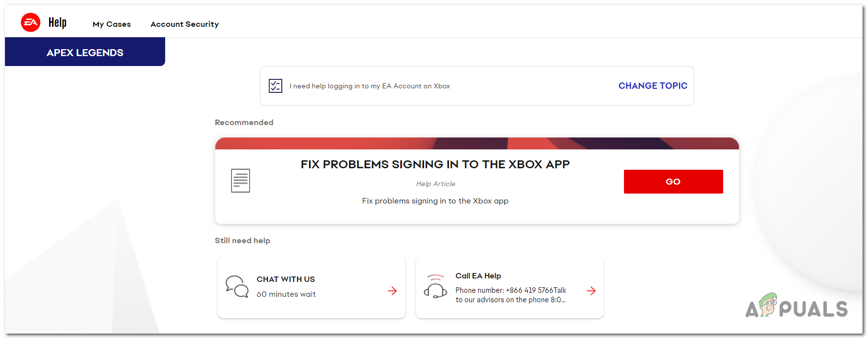
Task: Select CHAT WITH US option
Action: (286, 279)
